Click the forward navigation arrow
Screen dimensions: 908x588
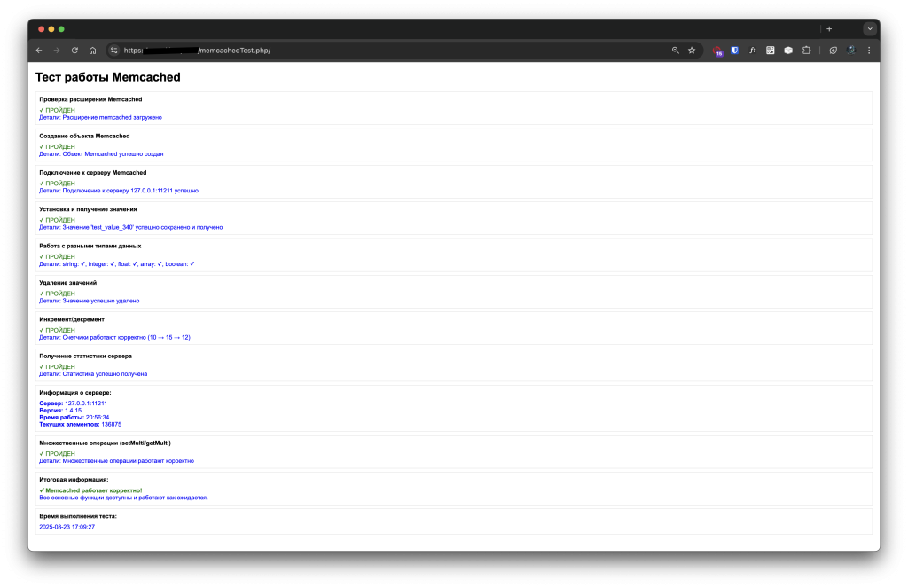pyautogui.click(x=57, y=51)
